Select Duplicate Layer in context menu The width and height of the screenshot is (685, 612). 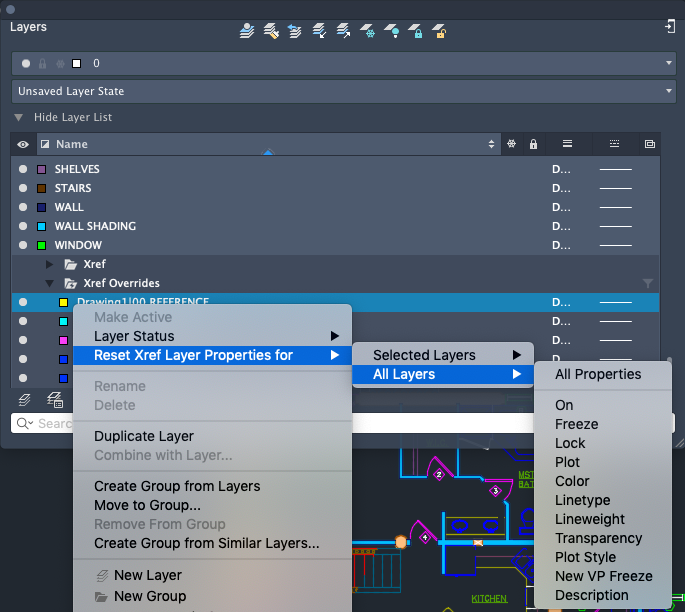[212, 436]
